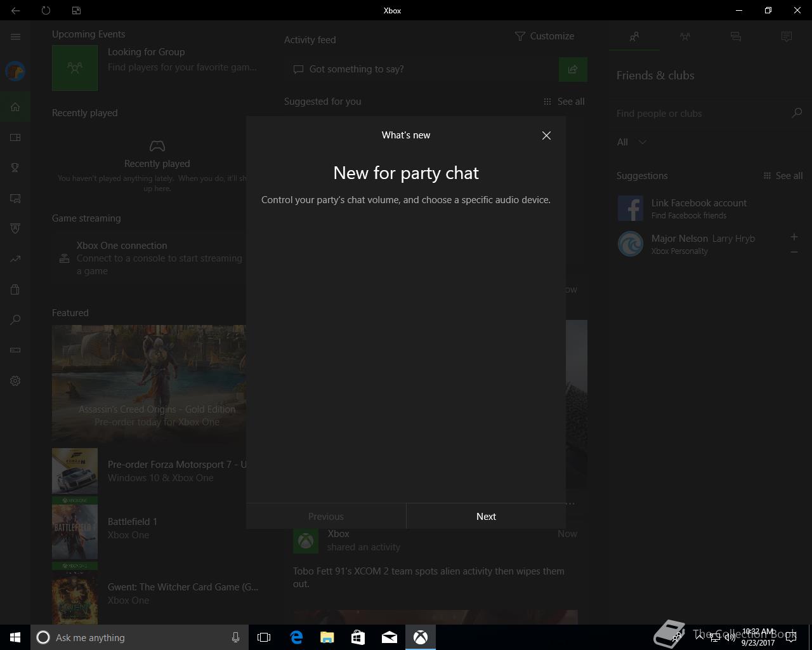Click the back arrow in title bar
Screen dimensions: 812x650
point(15,10)
